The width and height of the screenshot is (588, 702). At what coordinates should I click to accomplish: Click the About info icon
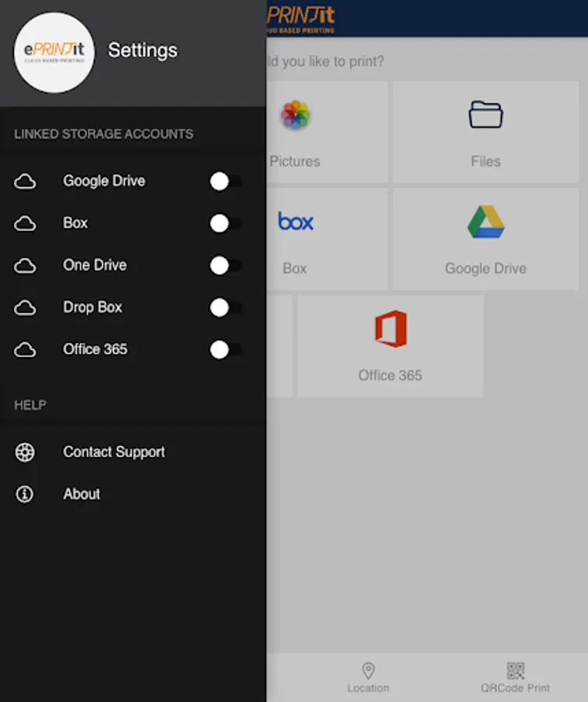[x=25, y=495]
